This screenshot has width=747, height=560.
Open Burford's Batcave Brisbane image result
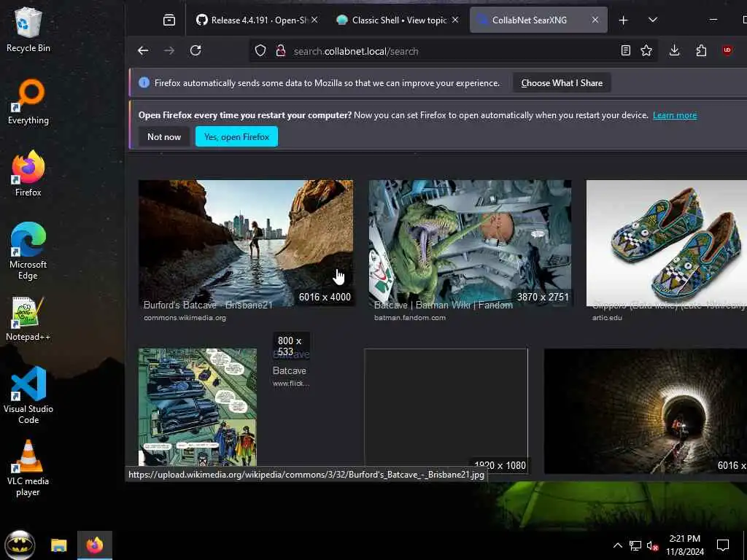246,243
